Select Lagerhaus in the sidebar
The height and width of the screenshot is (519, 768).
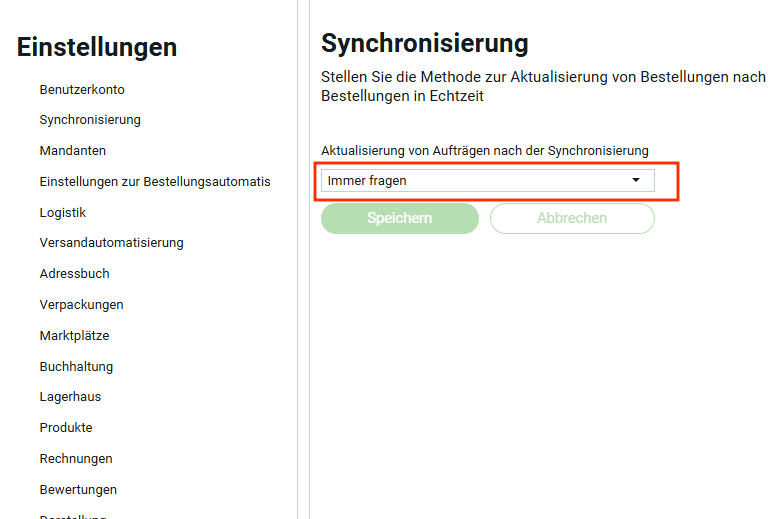click(70, 397)
